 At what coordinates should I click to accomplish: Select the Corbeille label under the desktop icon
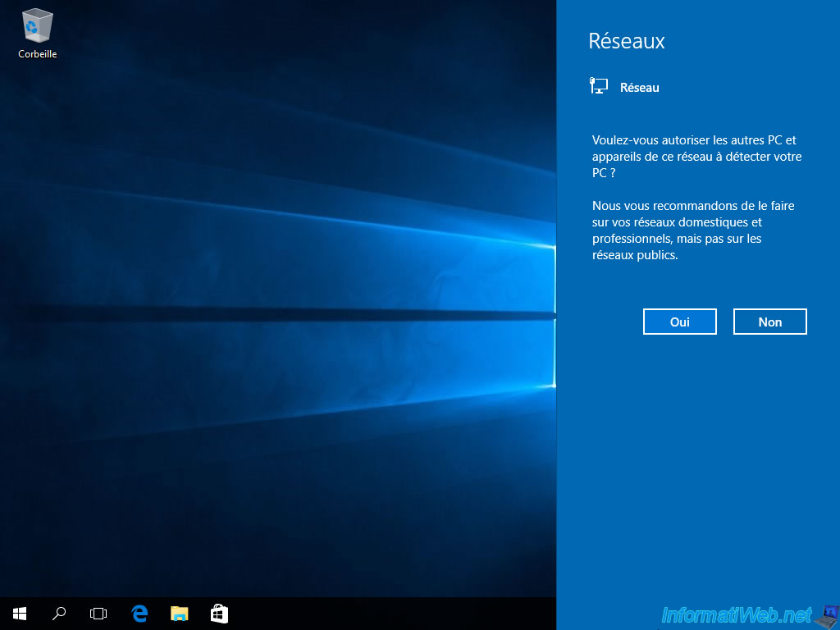38,54
